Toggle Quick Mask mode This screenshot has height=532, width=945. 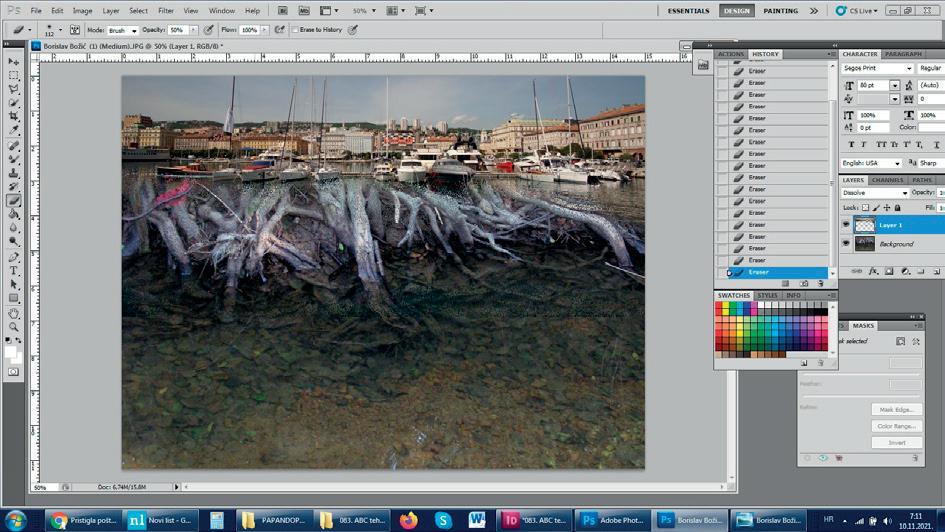pos(13,372)
